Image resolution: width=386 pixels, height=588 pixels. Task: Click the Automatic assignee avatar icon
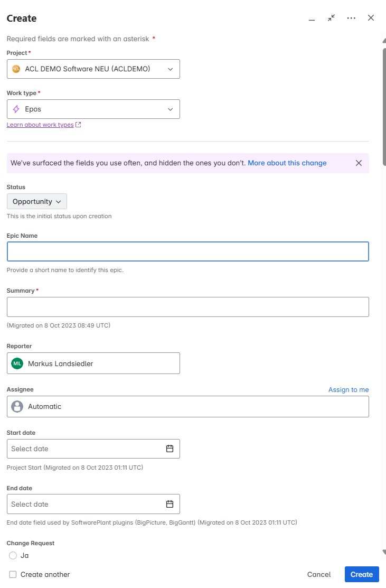17,406
